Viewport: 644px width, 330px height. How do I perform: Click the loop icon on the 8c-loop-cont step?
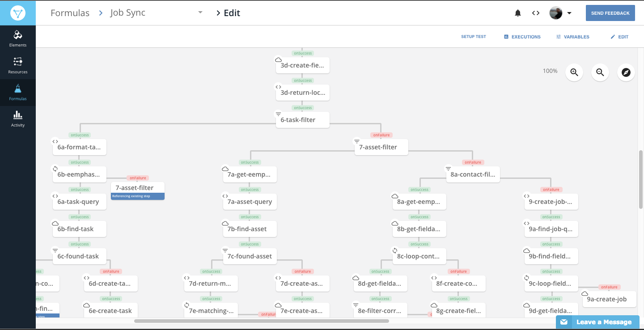click(394, 250)
